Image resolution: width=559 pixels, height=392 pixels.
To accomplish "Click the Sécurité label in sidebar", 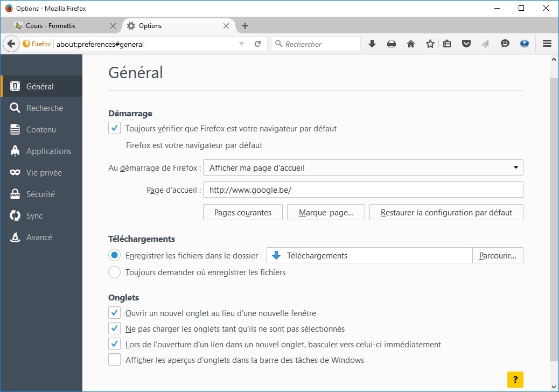I will point(40,194).
